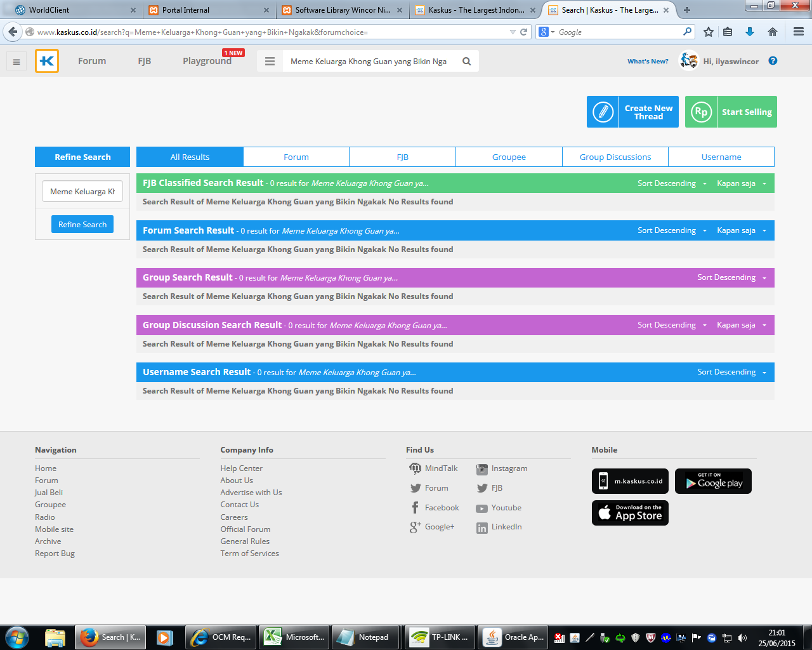
Task: Open the left sidebar hamburger menu
Action: tap(16, 62)
